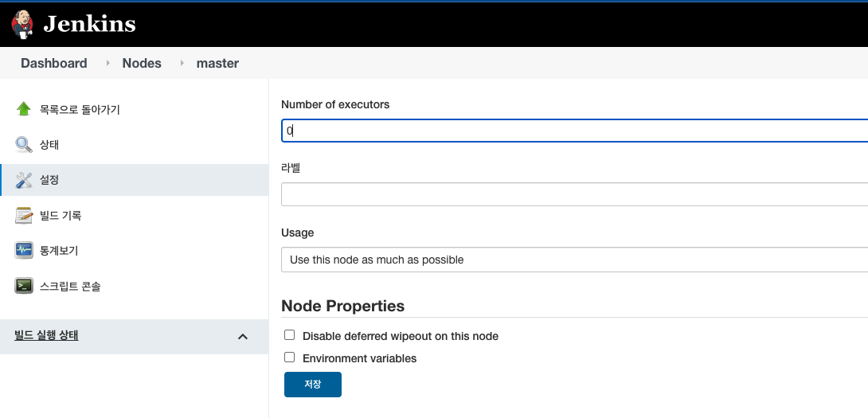Click the Usage label text
Image resolution: width=868 pixels, height=418 pixels.
point(297,233)
